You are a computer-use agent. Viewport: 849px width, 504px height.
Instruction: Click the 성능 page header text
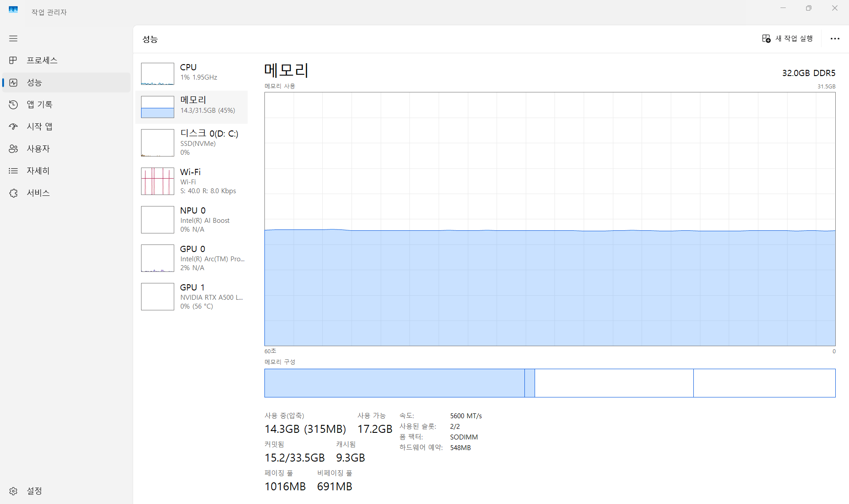point(150,39)
